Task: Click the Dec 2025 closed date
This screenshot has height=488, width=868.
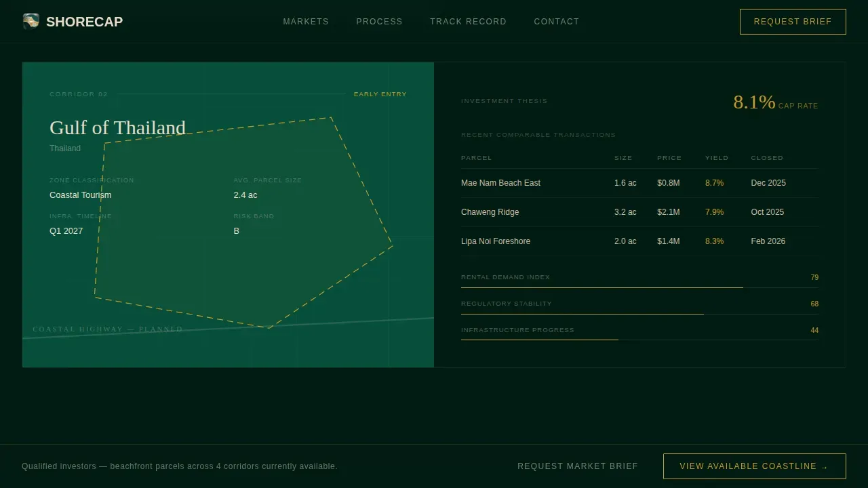Action: (x=768, y=183)
